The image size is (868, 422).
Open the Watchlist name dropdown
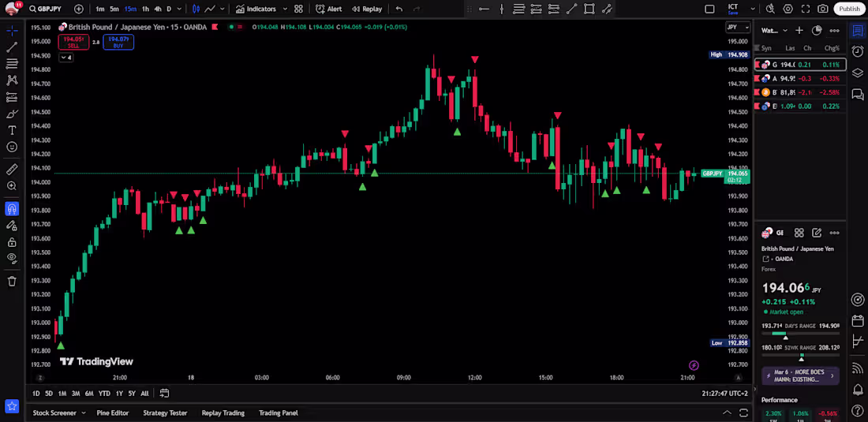pos(774,31)
